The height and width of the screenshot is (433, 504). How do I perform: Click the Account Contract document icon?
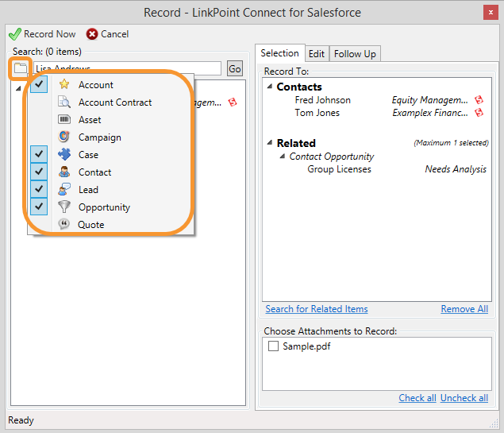(x=64, y=102)
